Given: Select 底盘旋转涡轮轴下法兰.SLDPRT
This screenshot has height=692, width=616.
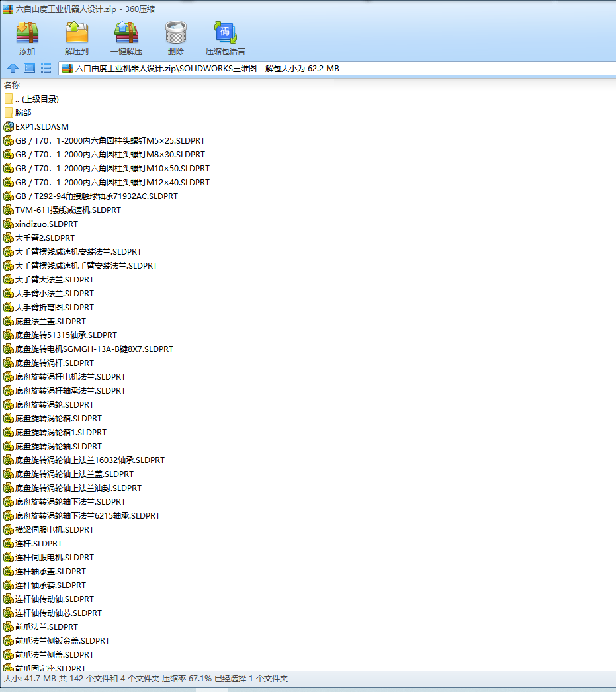Looking at the screenshot, I should pos(65,501).
